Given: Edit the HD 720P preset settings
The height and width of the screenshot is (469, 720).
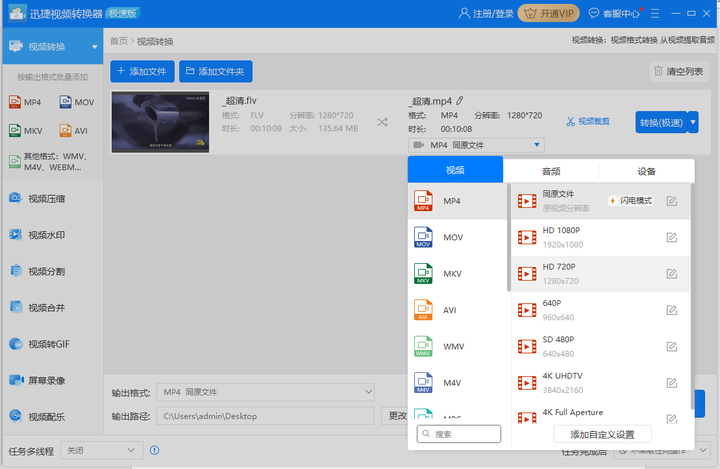Looking at the screenshot, I should 671,274.
